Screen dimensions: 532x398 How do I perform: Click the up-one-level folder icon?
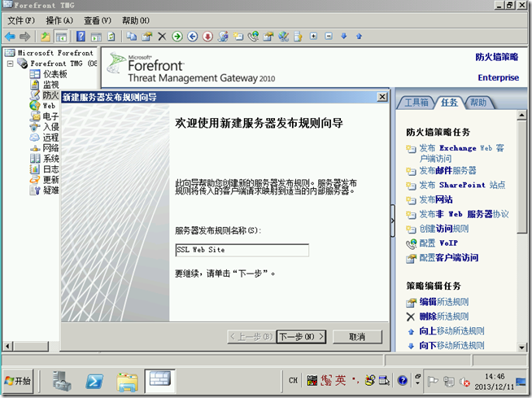point(45,37)
